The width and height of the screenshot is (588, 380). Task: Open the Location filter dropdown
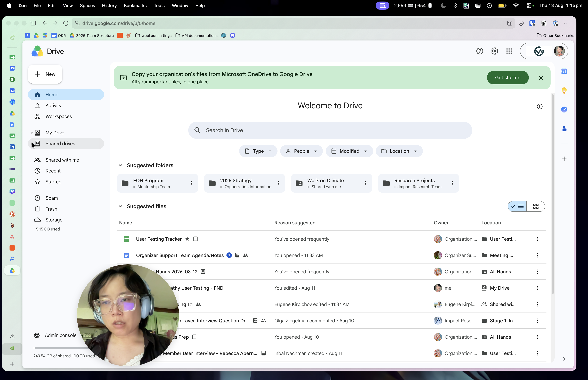pyautogui.click(x=399, y=151)
